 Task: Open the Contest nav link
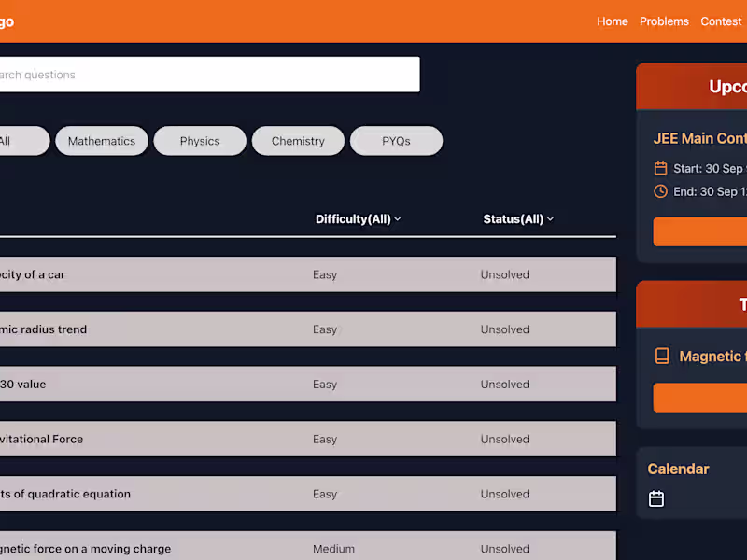[x=721, y=21]
